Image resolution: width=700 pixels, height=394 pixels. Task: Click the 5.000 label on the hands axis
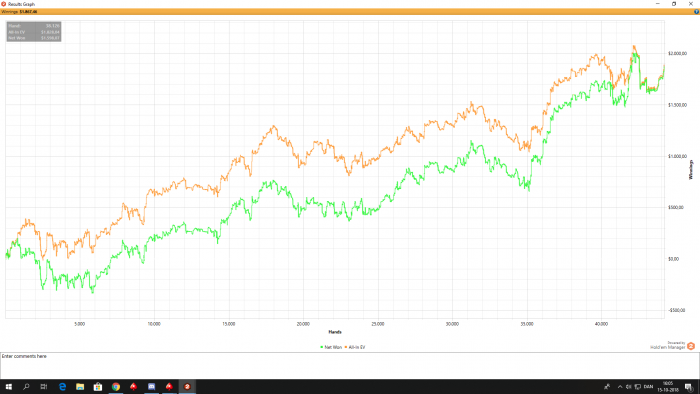79,324
